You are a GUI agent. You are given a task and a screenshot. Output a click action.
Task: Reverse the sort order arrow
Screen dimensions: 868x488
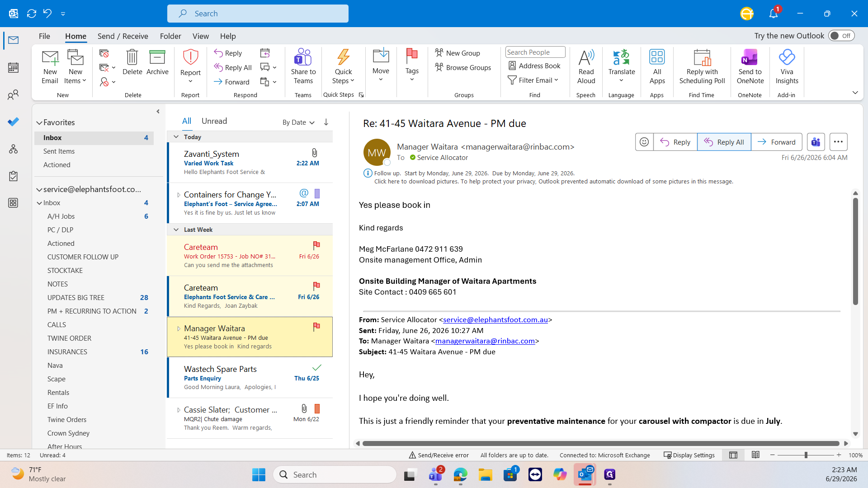(326, 122)
